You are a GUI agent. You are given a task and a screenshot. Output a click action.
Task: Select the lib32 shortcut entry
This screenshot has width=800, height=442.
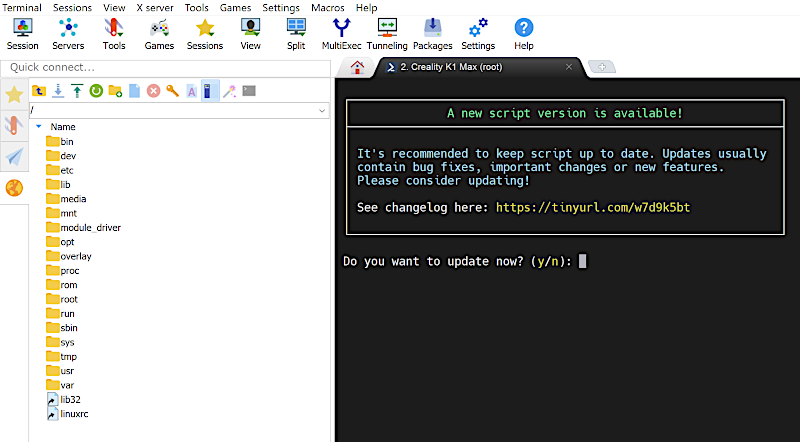(x=64, y=399)
